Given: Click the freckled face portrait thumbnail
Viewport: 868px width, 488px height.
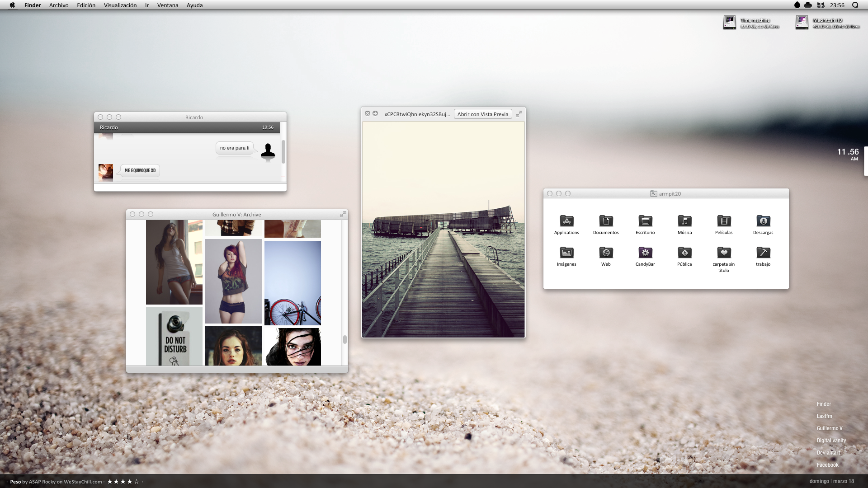Looking at the screenshot, I should pyautogui.click(x=233, y=346).
